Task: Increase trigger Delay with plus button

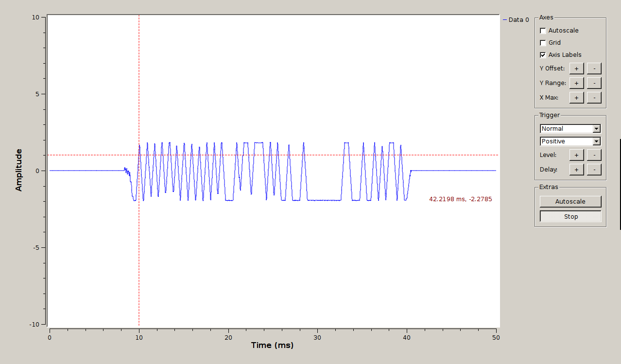Action: [x=576, y=170]
